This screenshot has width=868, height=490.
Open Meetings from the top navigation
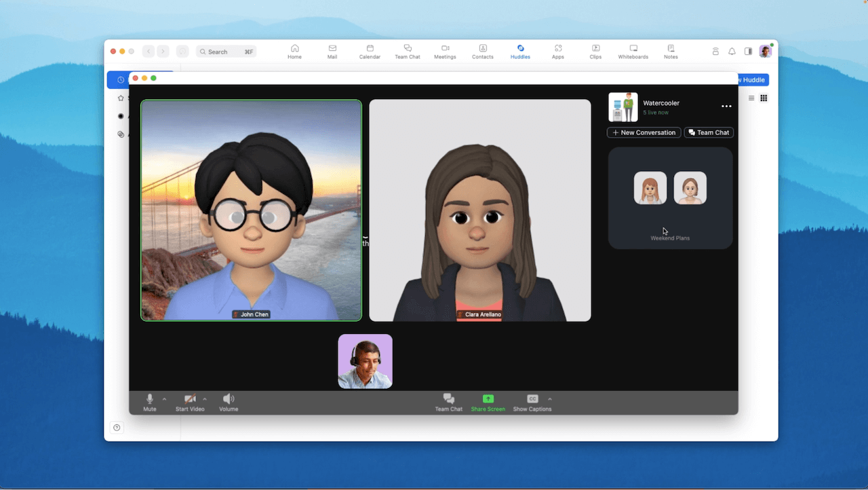click(445, 49)
